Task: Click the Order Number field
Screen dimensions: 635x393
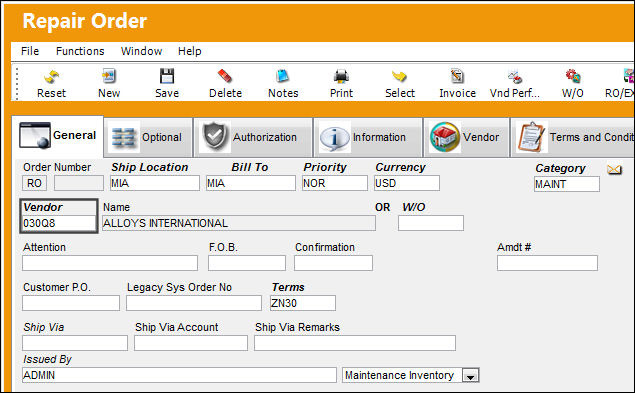Action: (x=79, y=183)
